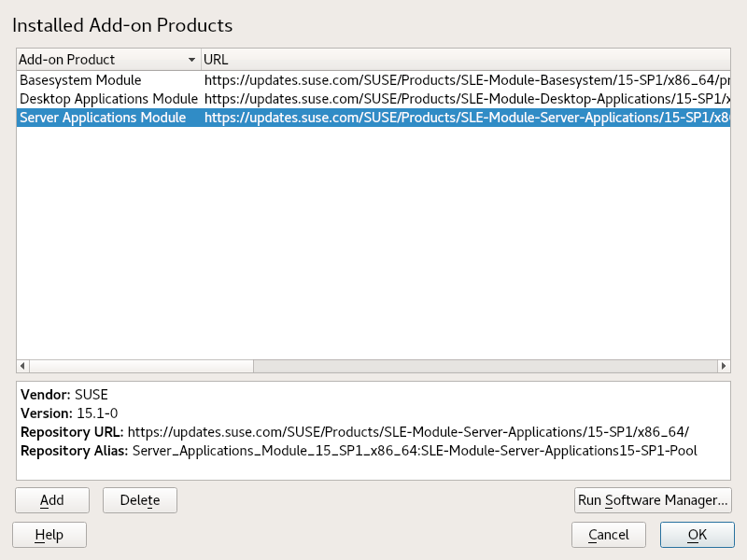Click the URL column header
This screenshot has width=747, height=560.
(x=465, y=60)
